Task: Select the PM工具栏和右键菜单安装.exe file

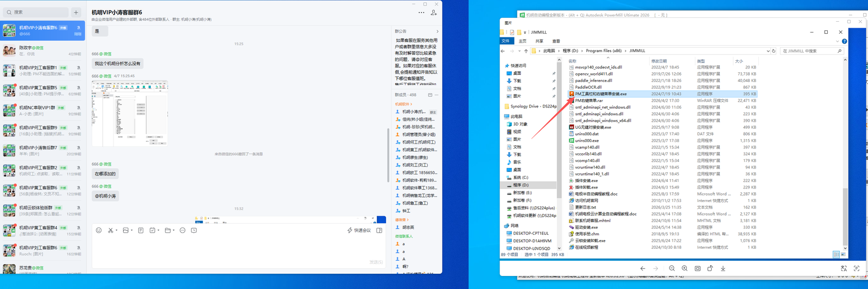Action: [x=662, y=94]
